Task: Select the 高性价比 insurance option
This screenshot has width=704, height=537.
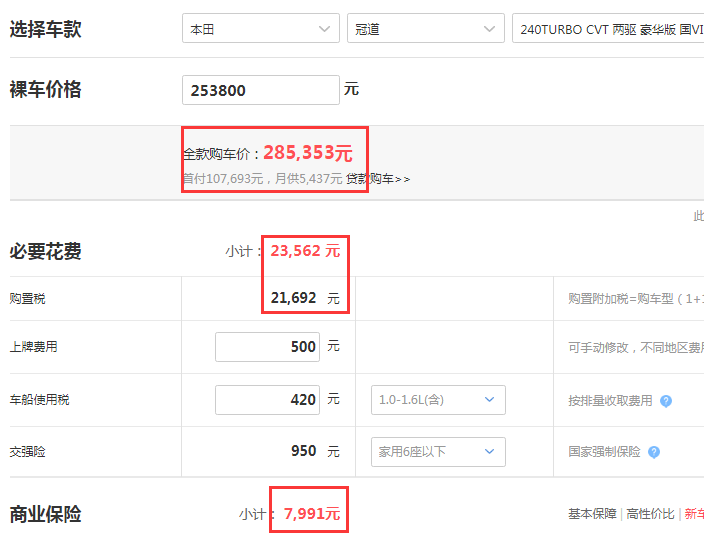Action: pos(650,514)
